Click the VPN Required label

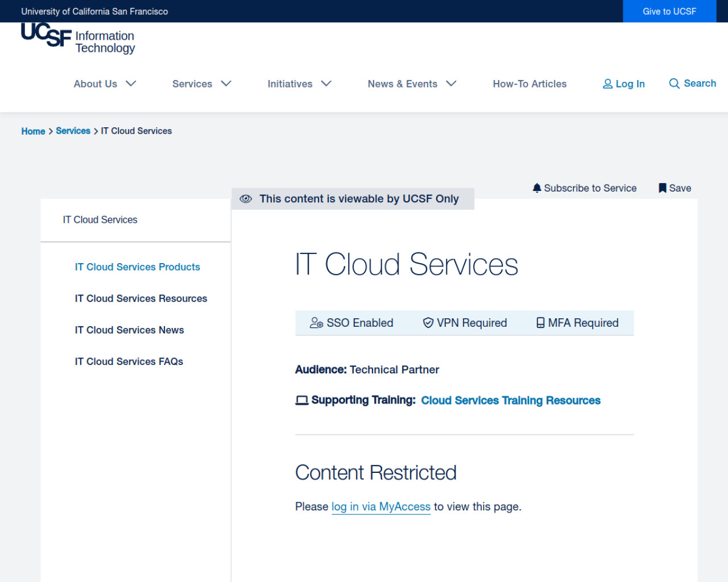(472, 323)
